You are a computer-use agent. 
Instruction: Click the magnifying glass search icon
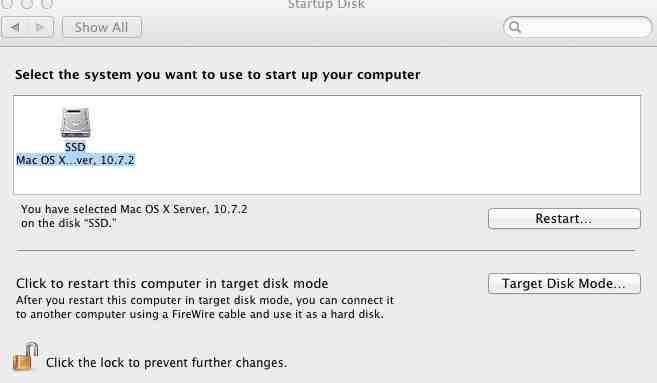(515, 27)
